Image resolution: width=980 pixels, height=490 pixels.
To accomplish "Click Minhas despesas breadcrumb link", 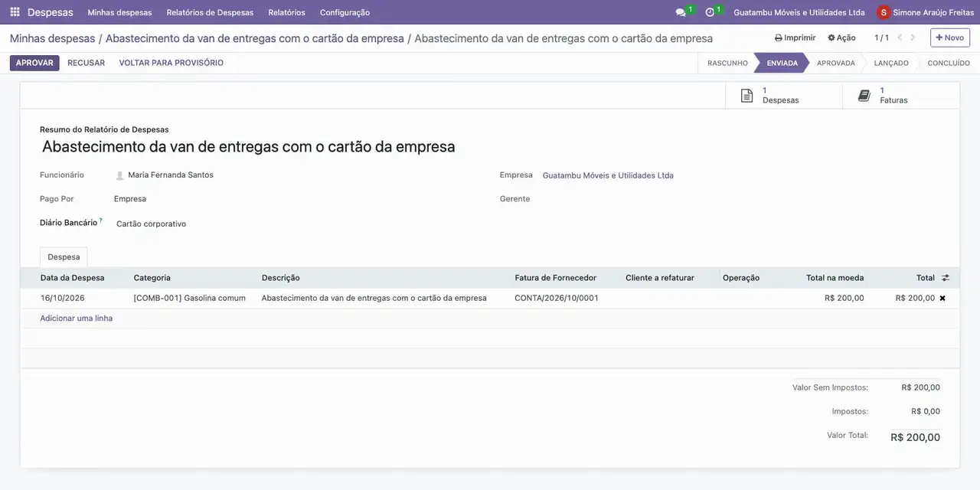I will [x=52, y=38].
